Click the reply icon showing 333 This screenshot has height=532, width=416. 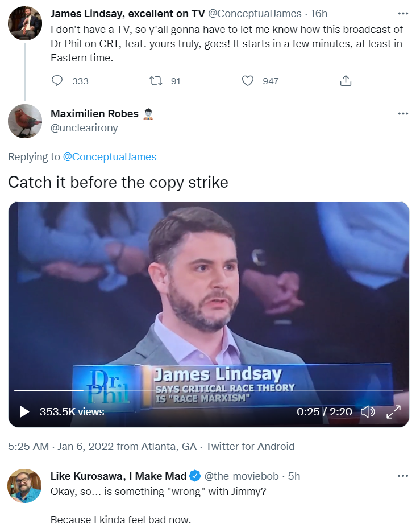tap(57, 81)
